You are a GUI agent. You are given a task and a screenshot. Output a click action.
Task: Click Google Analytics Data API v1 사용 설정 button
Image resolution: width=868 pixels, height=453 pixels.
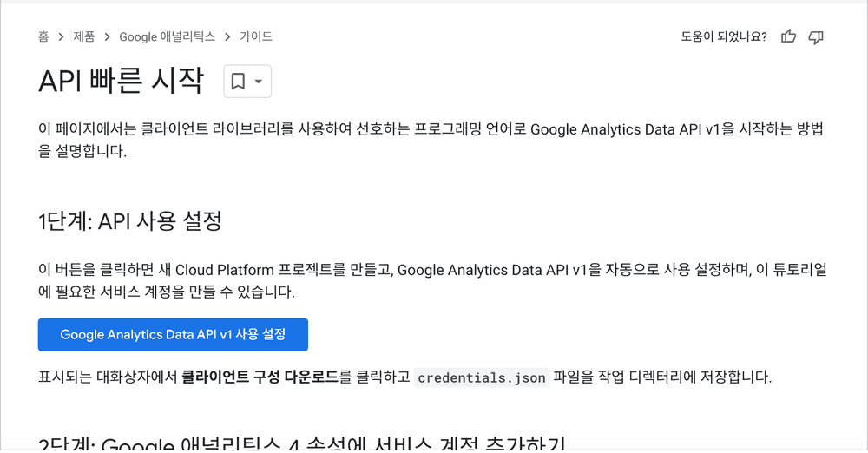[x=173, y=334]
